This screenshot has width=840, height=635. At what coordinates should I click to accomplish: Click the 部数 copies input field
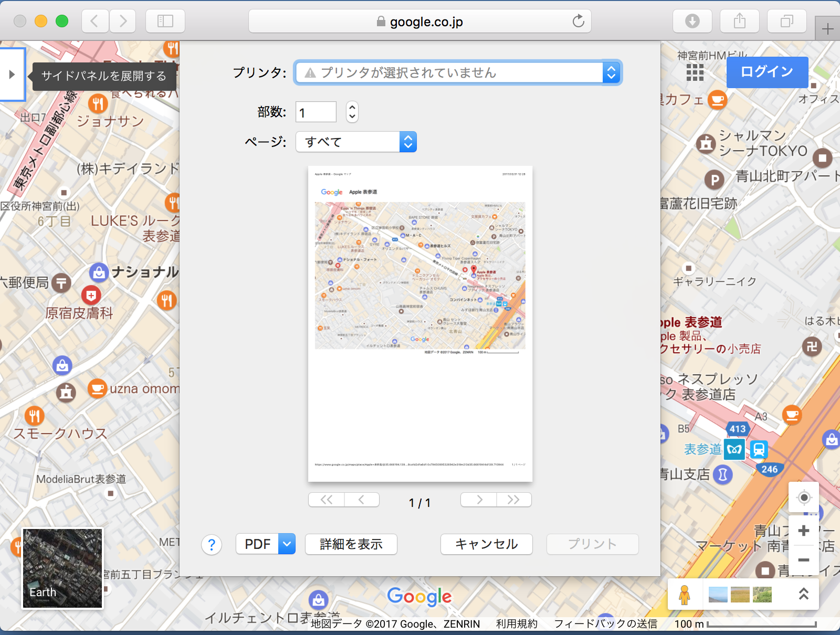(x=316, y=112)
